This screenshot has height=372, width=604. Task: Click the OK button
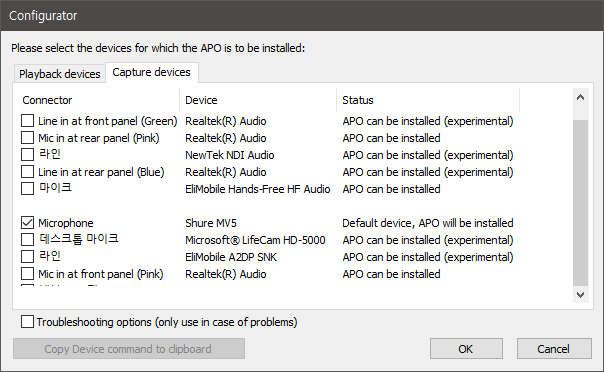(466, 349)
